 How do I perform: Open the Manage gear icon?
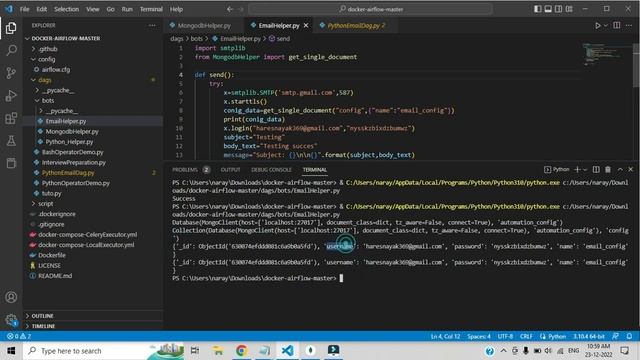tap(11, 320)
